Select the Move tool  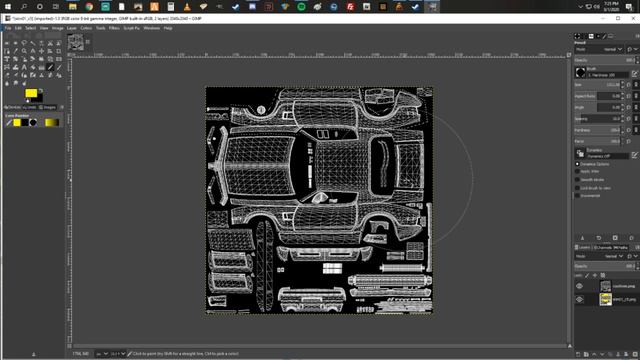tap(41, 51)
